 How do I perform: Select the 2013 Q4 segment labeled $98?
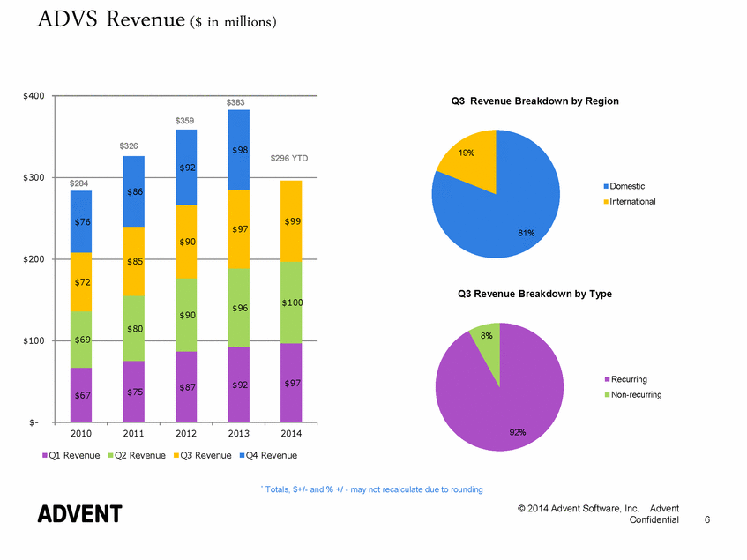click(239, 150)
